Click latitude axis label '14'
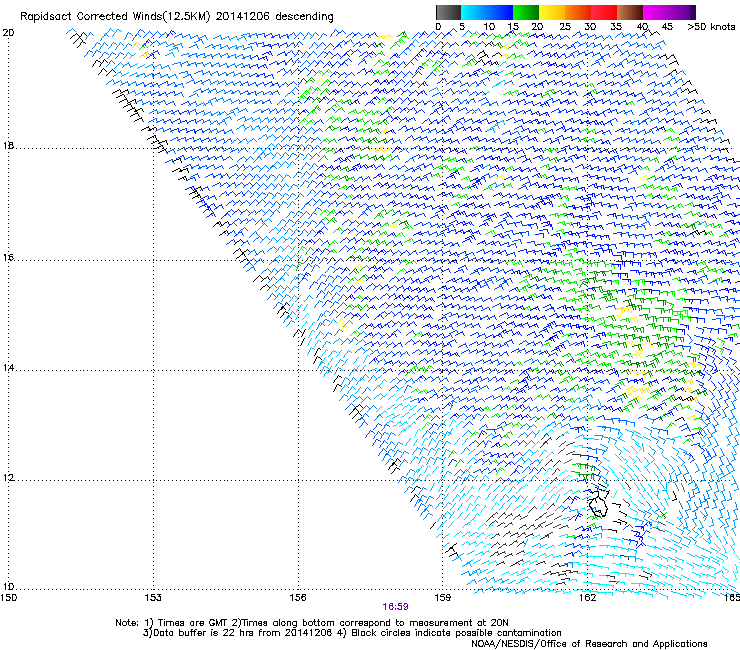The height and width of the screenshot is (650, 740). [x=8, y=367]
